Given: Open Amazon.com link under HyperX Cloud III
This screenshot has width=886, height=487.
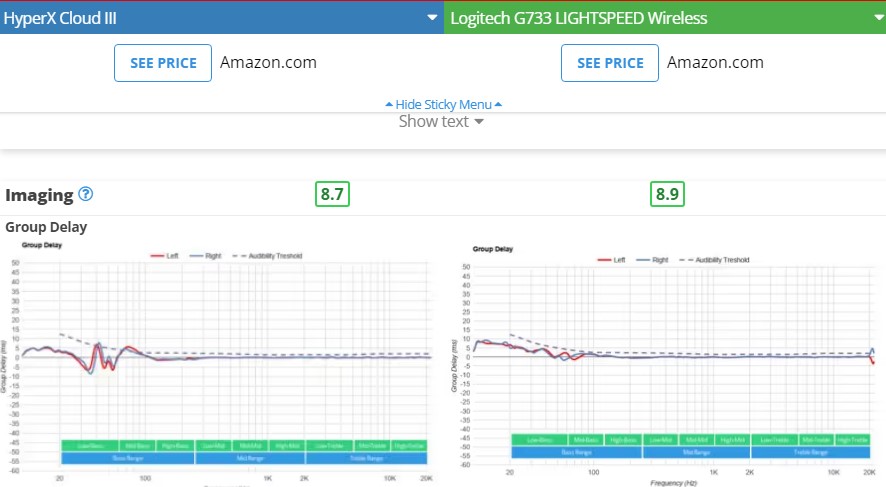Looking at the screenshot, I should coord(268,63).
